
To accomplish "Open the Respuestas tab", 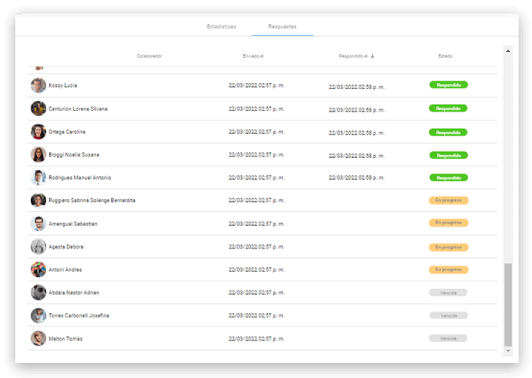I will point(282,26).
